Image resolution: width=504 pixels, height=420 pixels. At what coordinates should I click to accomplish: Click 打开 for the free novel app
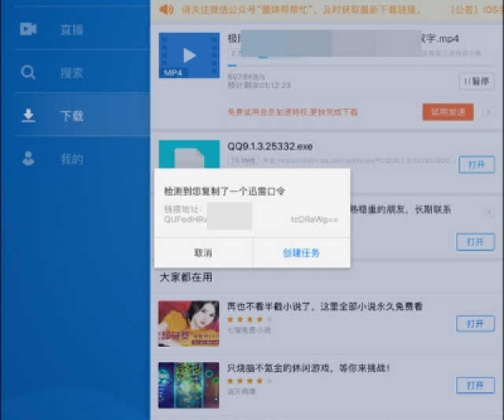pyautogui.click(x=475, y=323)
